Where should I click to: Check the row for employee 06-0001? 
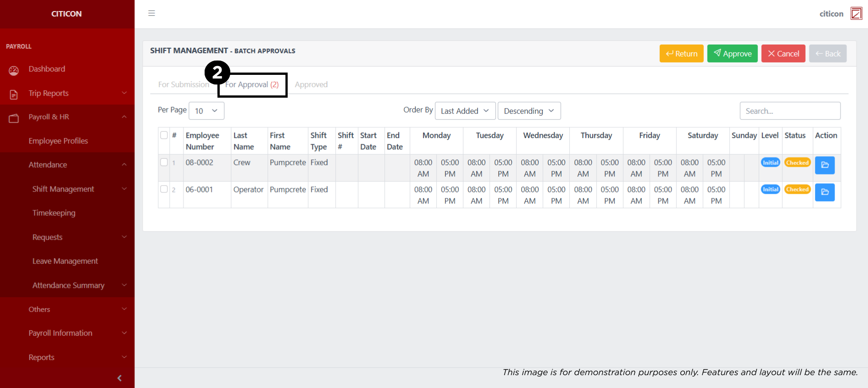(x=164, y=189)
